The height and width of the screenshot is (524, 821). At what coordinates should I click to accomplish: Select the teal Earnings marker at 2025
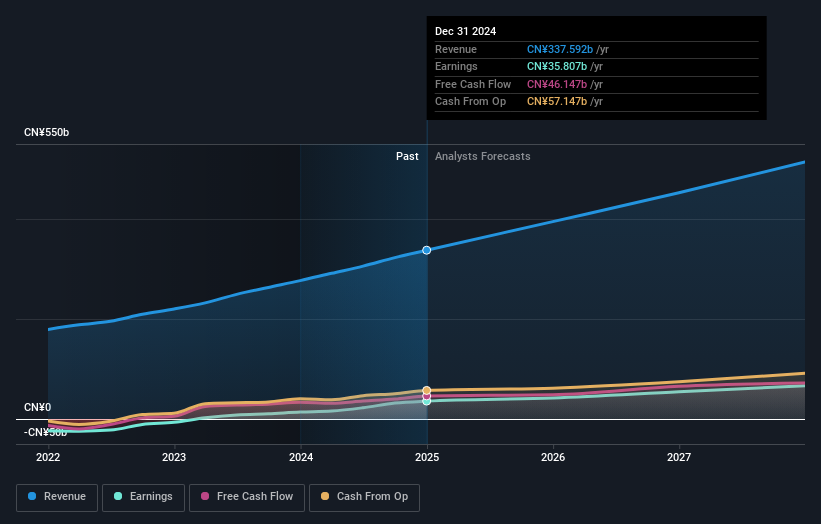coord(427,402)
